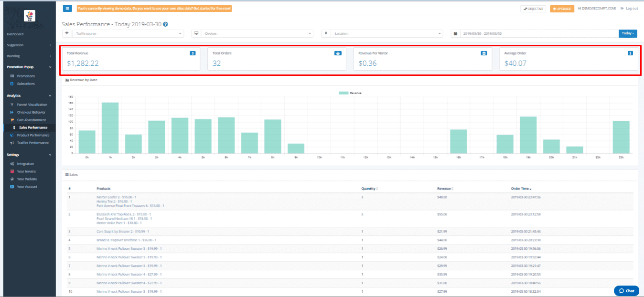Open Funnel Visualization in the sidebar

(x=32, y=105)
